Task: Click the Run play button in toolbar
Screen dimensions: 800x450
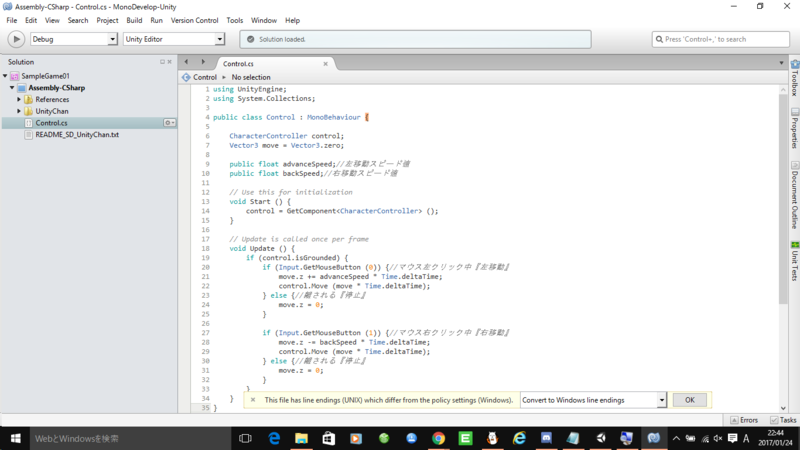Action: pyautogui.click(x=16, y=39)
